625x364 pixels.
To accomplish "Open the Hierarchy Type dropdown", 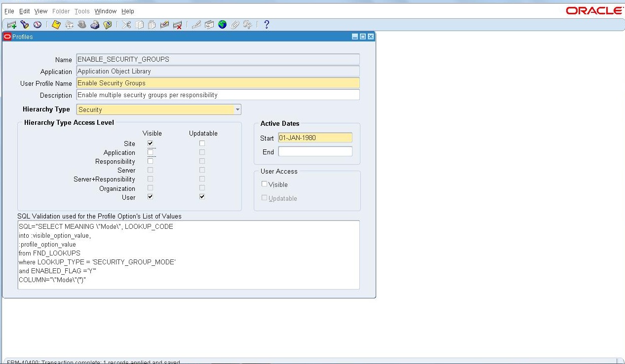I will tap(237, 109).
